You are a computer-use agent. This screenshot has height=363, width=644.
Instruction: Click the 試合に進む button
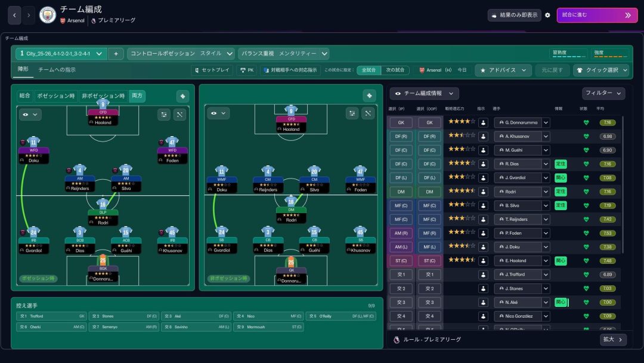tap(596, 15)
